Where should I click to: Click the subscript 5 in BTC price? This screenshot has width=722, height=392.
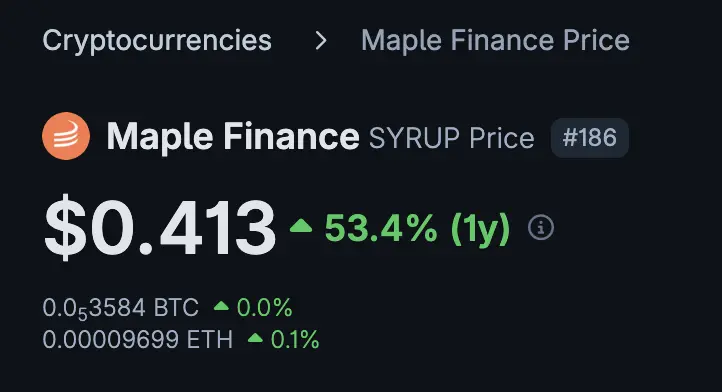tap(82, 314)
